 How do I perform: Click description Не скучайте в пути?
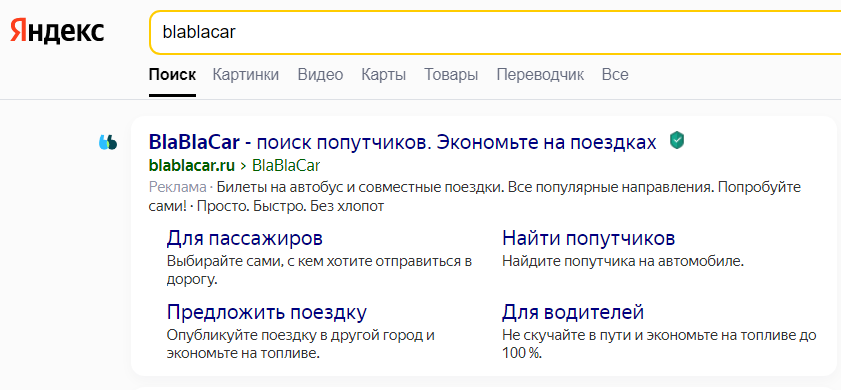click(x=659, y=344)
